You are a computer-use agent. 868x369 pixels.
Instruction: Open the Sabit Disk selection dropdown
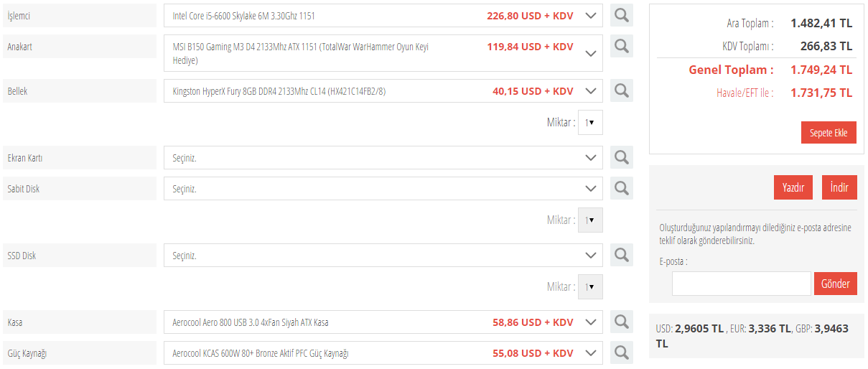591,189
